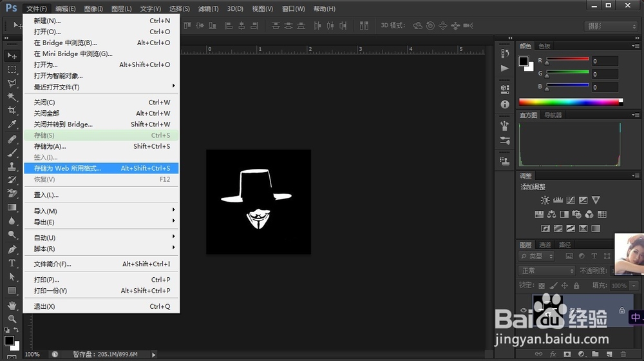Click 置入(L)... menu entry
The height and width of the screenshot is (361, 644).
[101, 195]
